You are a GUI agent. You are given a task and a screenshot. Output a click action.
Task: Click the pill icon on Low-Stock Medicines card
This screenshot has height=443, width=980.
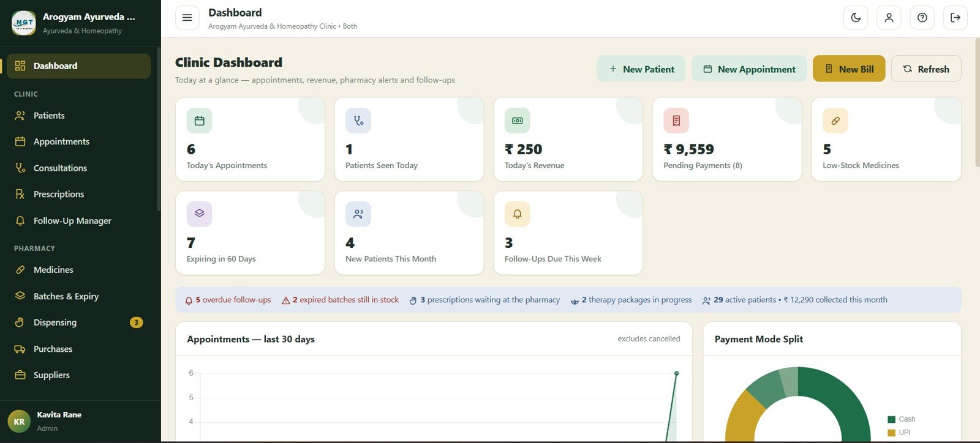(x=835, y=121)
